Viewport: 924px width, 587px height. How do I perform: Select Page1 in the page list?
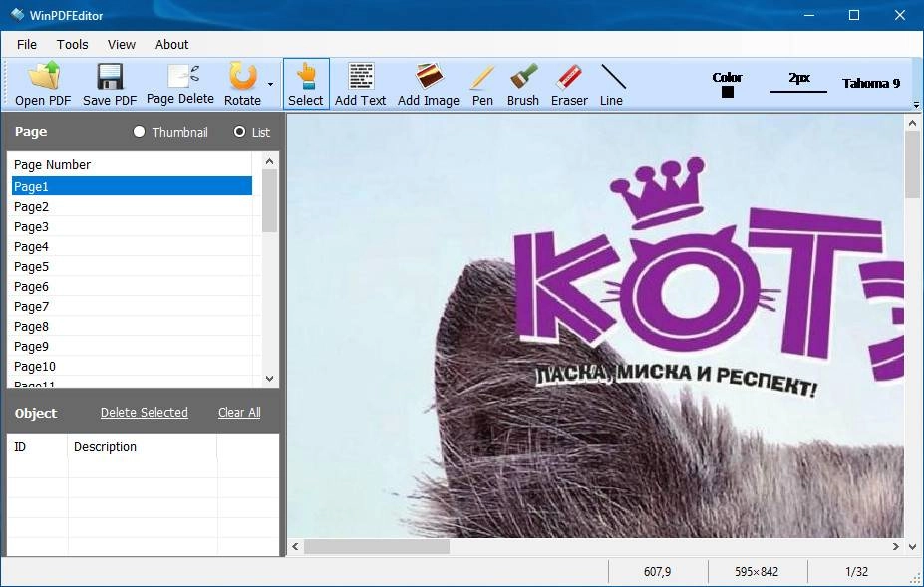[x=132, y=186]
